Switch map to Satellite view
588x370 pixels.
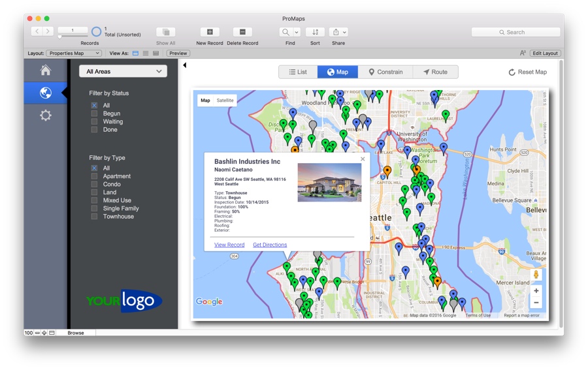225,100
